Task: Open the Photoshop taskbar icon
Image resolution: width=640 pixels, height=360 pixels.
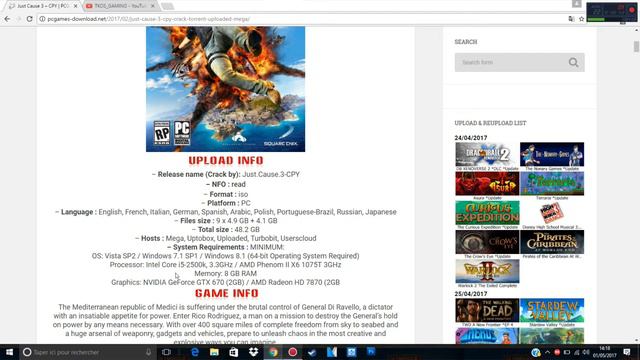Action: point(371,352)
